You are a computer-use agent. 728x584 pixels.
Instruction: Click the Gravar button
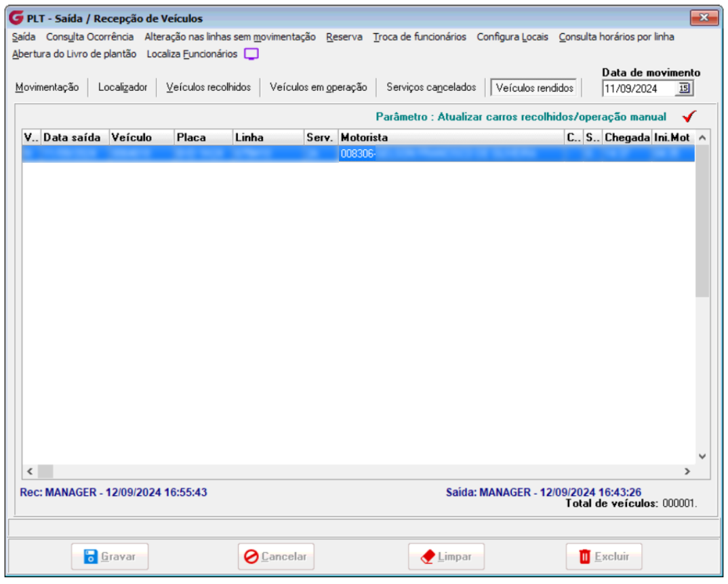(x=110, y=557)
